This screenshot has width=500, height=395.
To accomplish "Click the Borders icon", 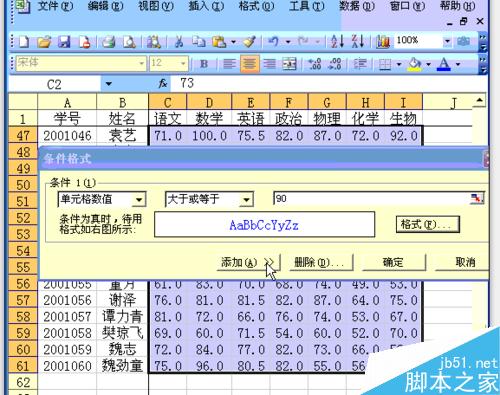I will pyautogui.click(x=385, y=64).
